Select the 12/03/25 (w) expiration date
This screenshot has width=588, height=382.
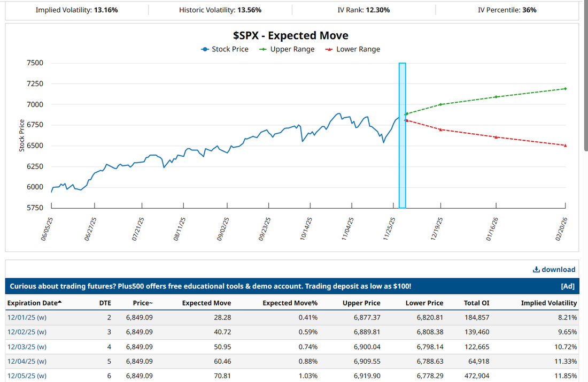coord(27,347)
